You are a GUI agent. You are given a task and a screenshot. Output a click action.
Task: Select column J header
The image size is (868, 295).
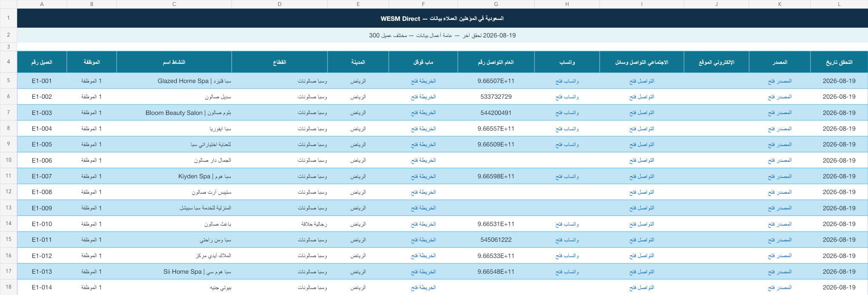click(716, 4)
